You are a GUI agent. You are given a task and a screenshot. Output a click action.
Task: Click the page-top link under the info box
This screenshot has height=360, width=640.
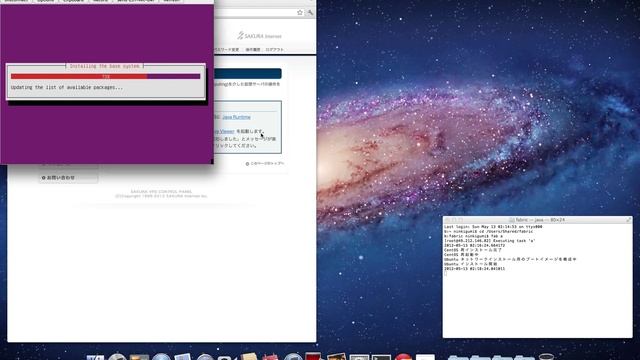(265, 164)
